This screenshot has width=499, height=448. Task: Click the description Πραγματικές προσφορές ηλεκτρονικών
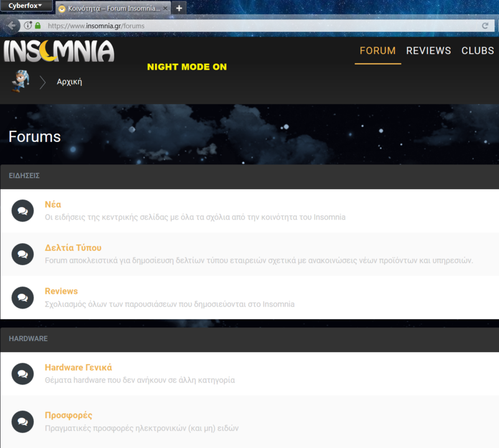click(x=142, y=428)
